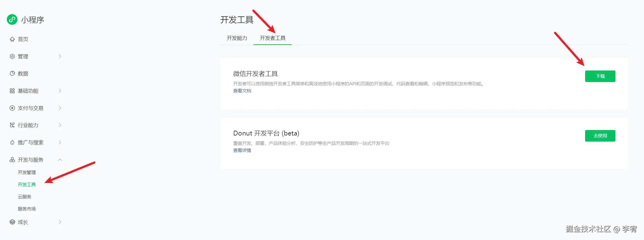Screen dimensions: 644x240
Task: Switch to the 开发能力 tab
Action: 237,38
